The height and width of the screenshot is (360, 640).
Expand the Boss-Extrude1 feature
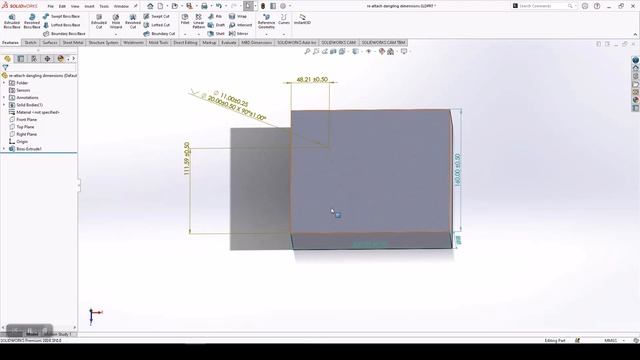coord(4,149)
